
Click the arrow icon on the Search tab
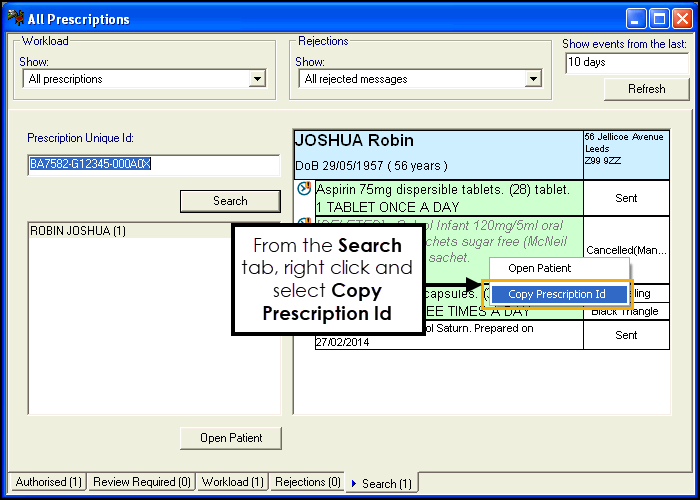point(353,484)
